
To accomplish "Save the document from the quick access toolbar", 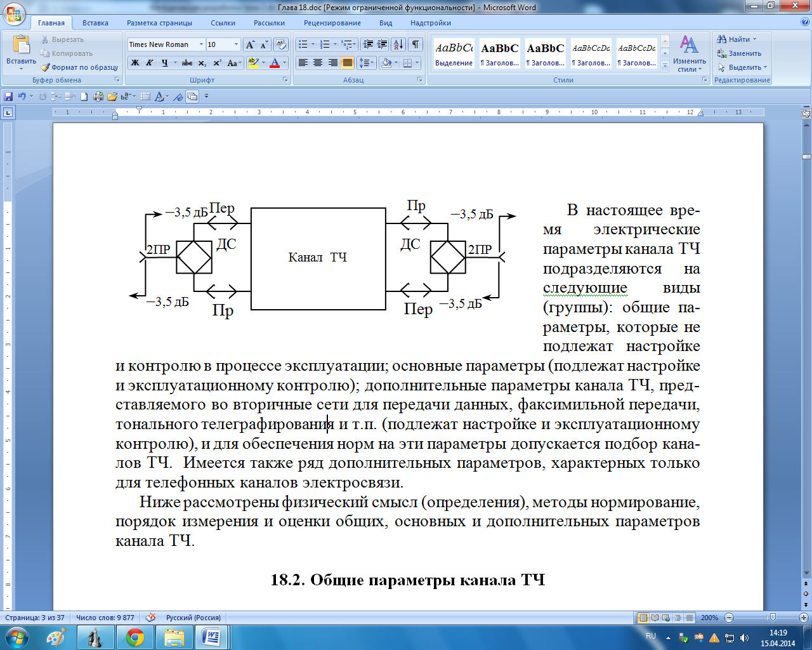I will point(8,96).
